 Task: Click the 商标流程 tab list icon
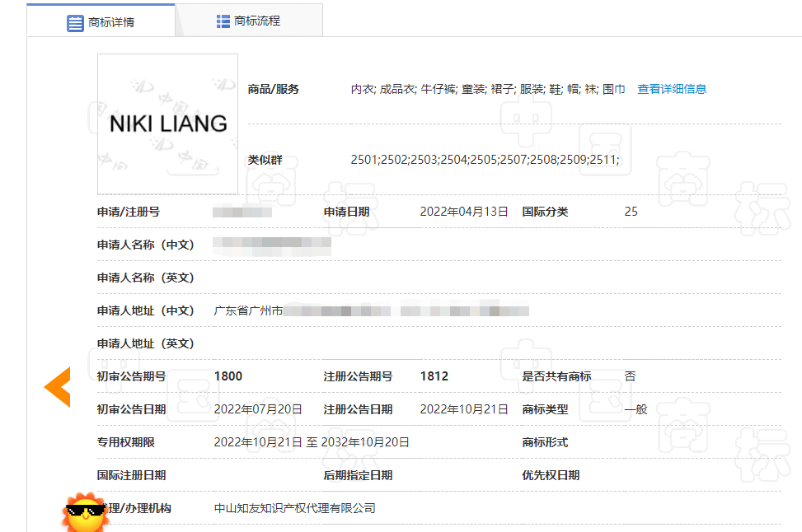[223, 21]
